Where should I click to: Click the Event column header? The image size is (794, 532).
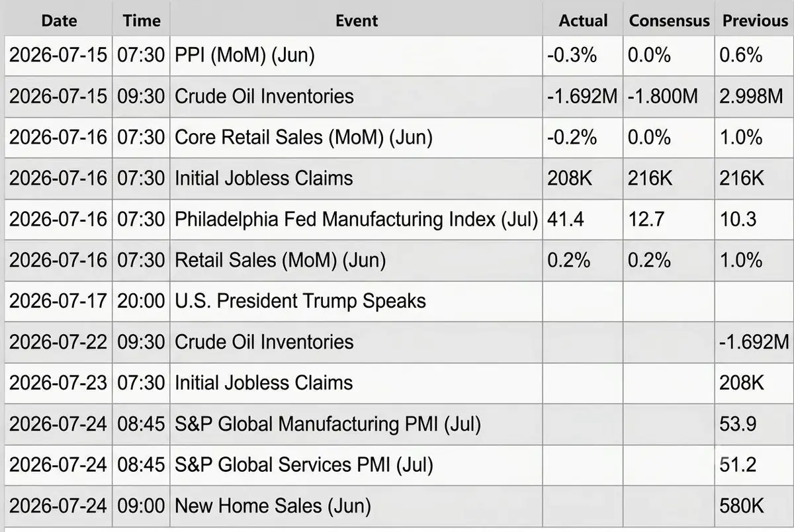(x=356, y=21)
